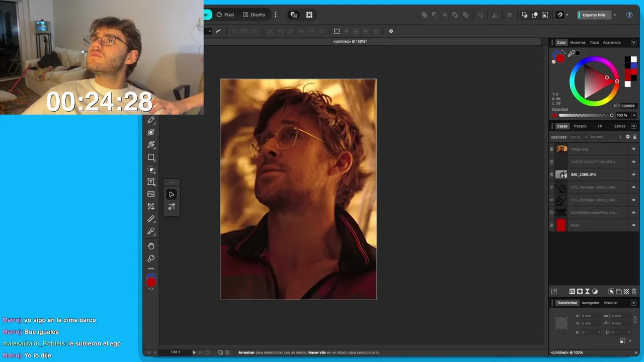Open the rotation R value dropdown
Screen dimensions: 644x362
(599, 332)
